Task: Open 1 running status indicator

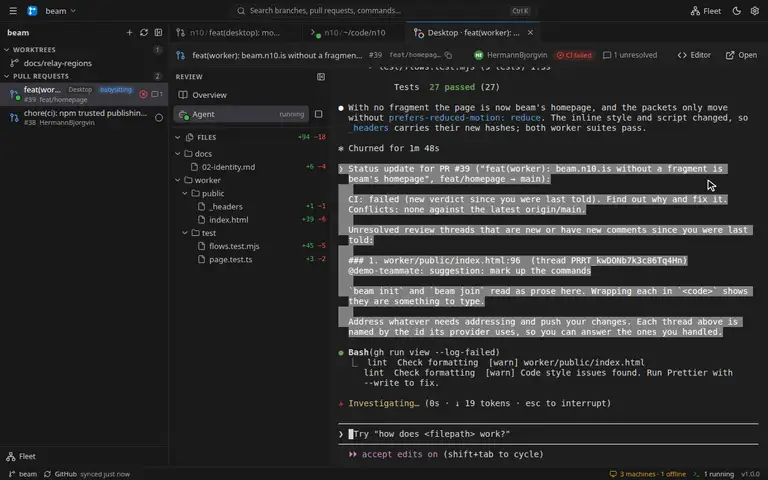Action: [713, 474]
